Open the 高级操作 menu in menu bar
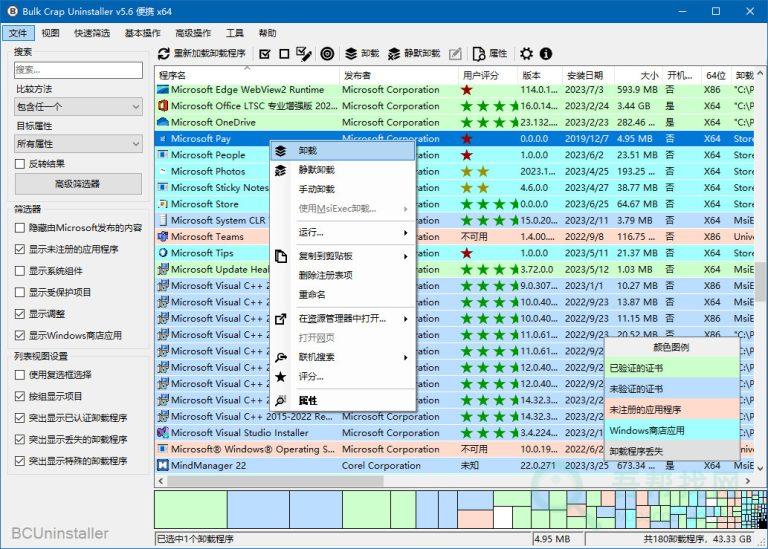The image size is (768, 549). (195, 33)
